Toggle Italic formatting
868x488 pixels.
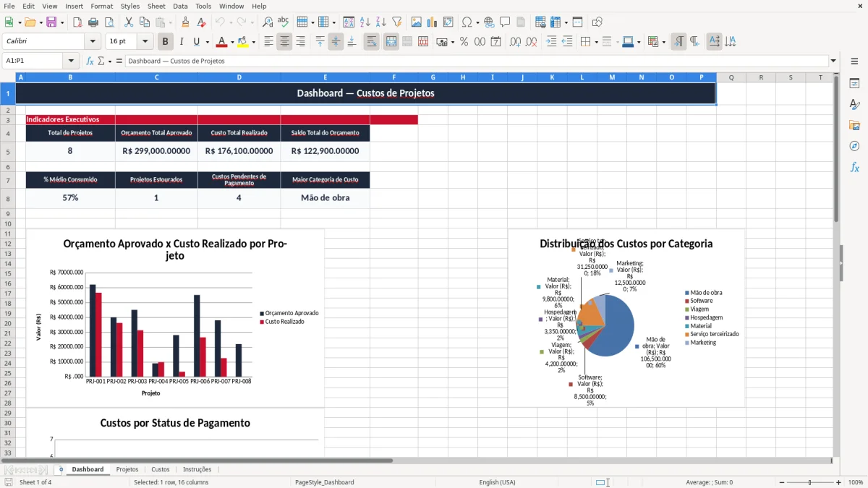pos(181,42)
